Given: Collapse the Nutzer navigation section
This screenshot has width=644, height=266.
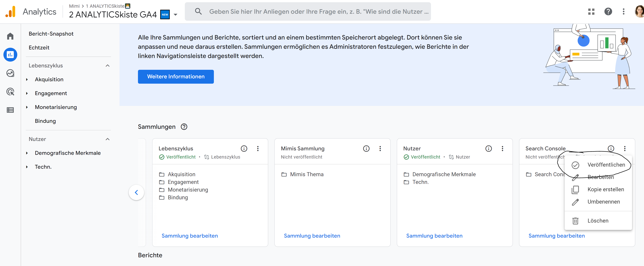Looking at the screenshot, I should coord(108,139).
